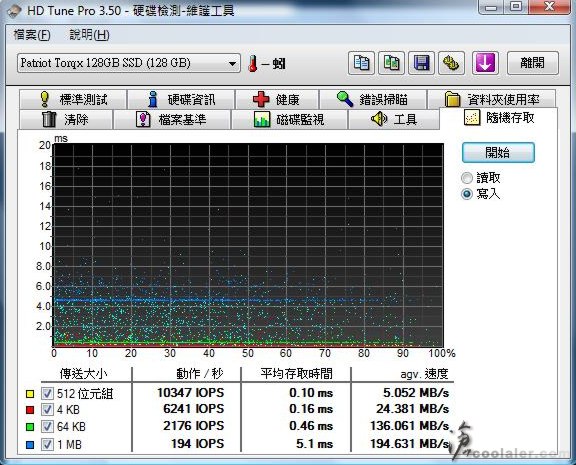The height and width of the screenshot is (465, 576).
Task: Open options via the wrench gear icon
Action: (451, 63)
